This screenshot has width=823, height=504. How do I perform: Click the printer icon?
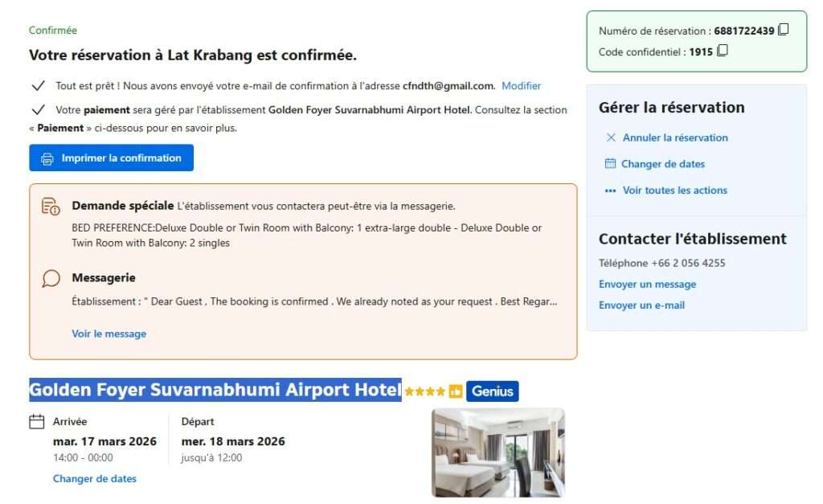(47, 158)
